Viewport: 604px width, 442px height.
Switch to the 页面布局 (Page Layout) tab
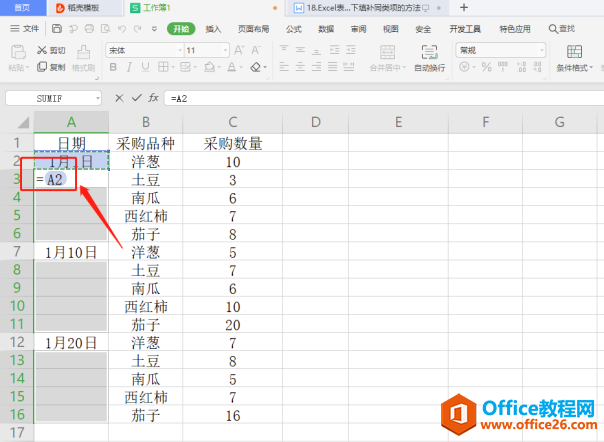tap(253, 29)
